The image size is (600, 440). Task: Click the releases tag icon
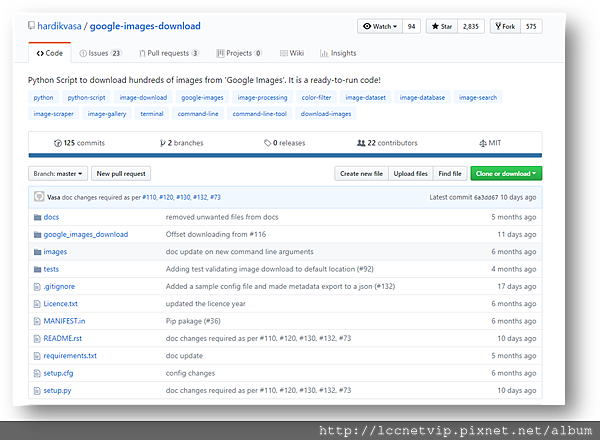pos(267,143)
